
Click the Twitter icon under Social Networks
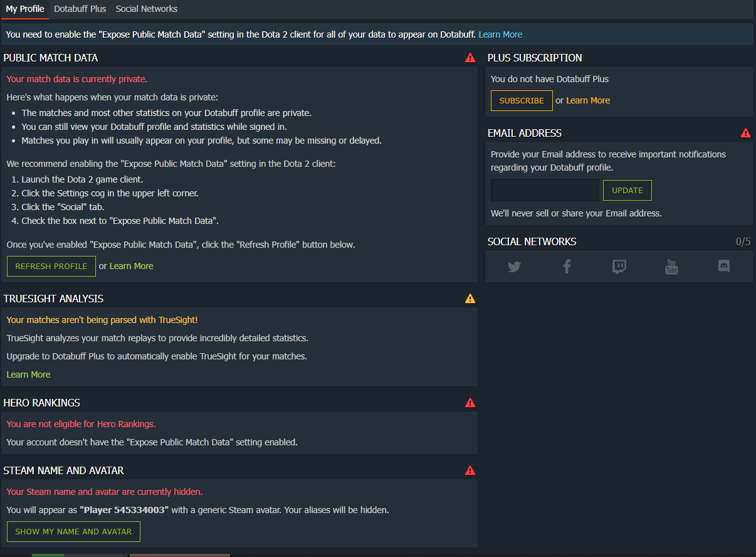pyautogui.click(x=514, y=266)
